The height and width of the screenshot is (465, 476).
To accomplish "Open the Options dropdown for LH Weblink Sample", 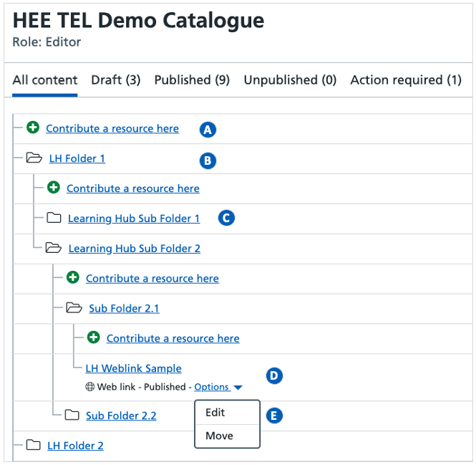I will tap(218, 387).
